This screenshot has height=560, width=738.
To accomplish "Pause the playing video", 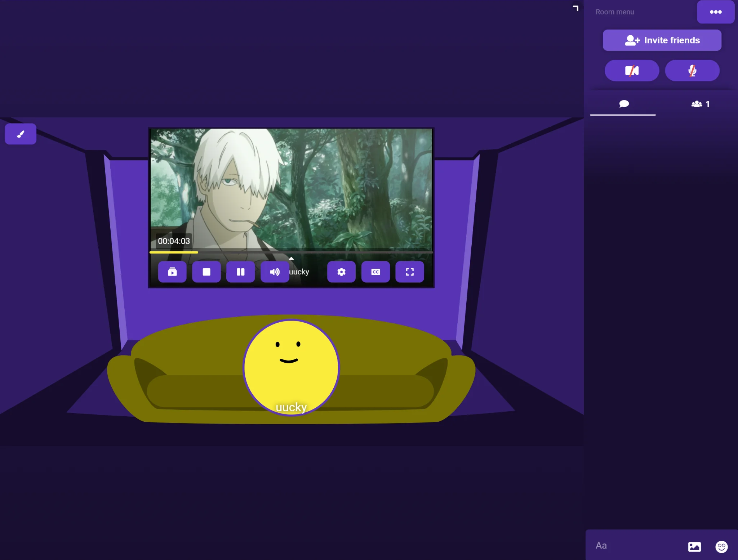I will click(240, 272).
